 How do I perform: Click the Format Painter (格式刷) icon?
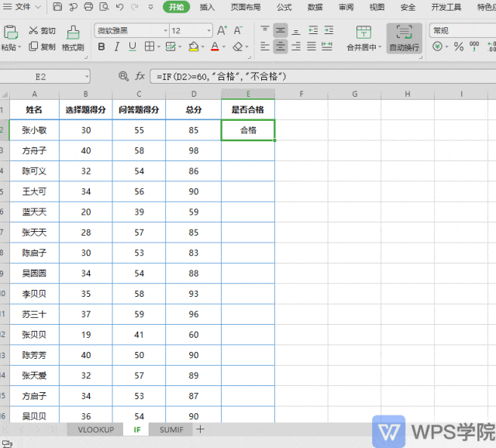(73, 33)
